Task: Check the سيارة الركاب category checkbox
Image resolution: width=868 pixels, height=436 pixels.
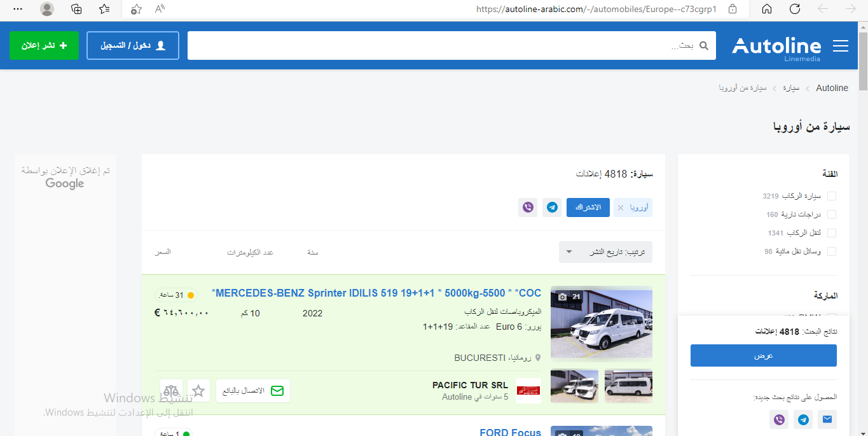Action: (832, 196)
